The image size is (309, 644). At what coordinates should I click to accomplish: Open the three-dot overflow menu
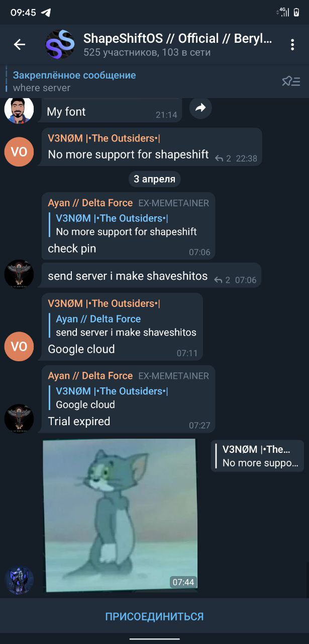click(x=292, y=45)
